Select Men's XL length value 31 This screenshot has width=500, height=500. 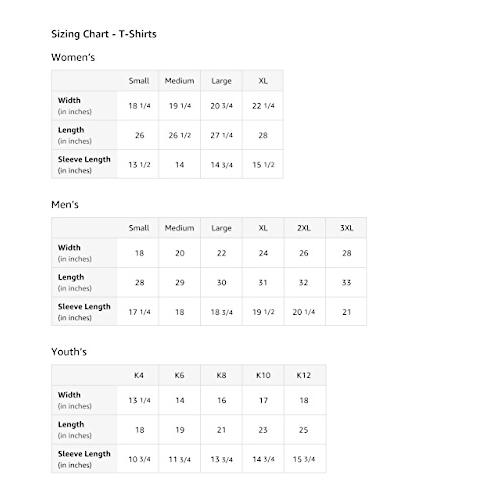(x=263, y=283)
